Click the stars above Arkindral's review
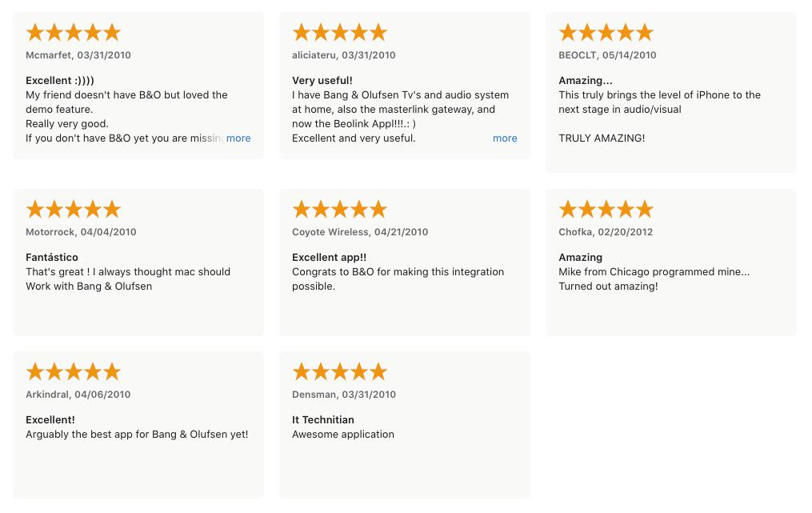Screen dimensions: 812x513 coord(74,372)
